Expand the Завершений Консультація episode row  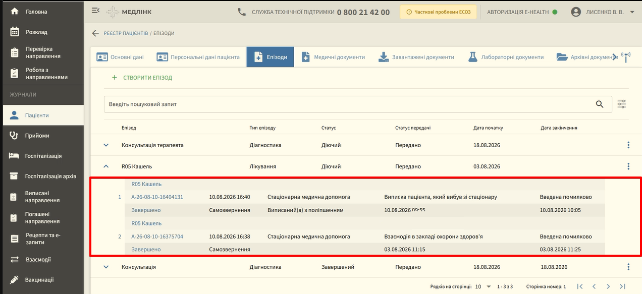(106, 267)
